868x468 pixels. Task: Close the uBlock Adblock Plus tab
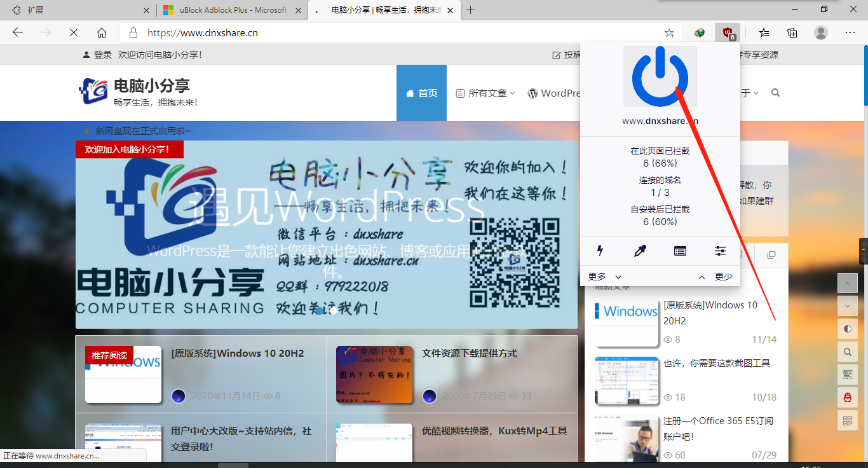pos(297,10)
